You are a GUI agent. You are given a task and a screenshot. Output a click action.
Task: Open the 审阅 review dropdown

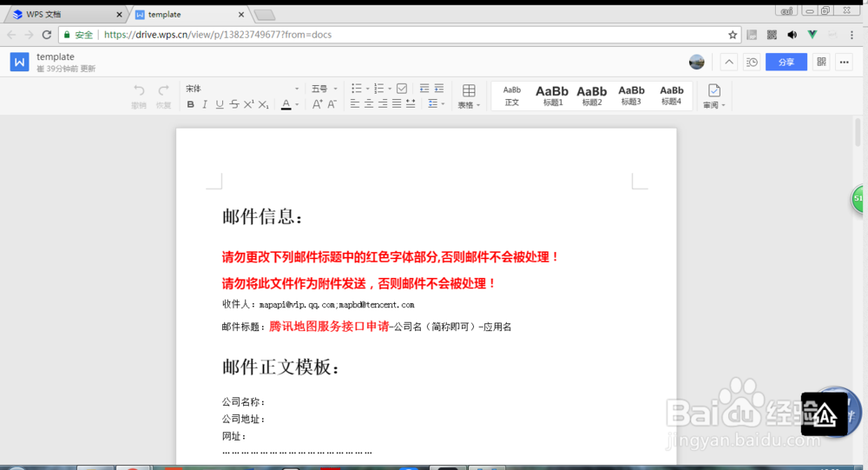click(714, 96)
